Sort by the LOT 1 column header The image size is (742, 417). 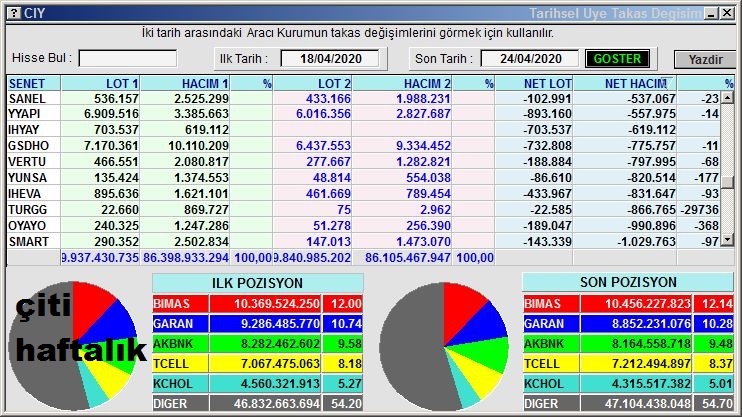point(101,83)
